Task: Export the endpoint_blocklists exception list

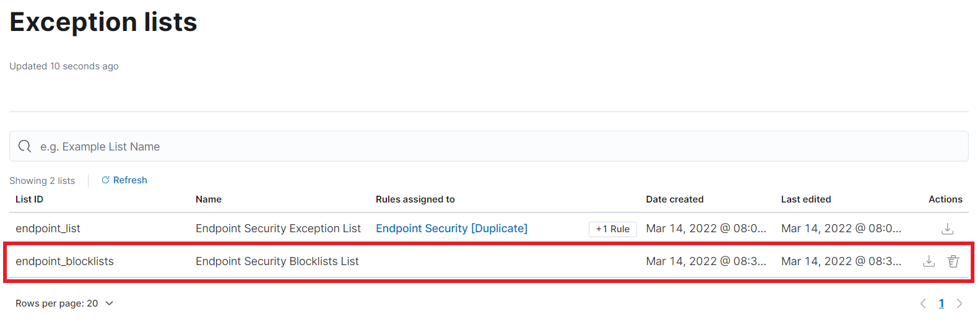Action: (929, 261)
